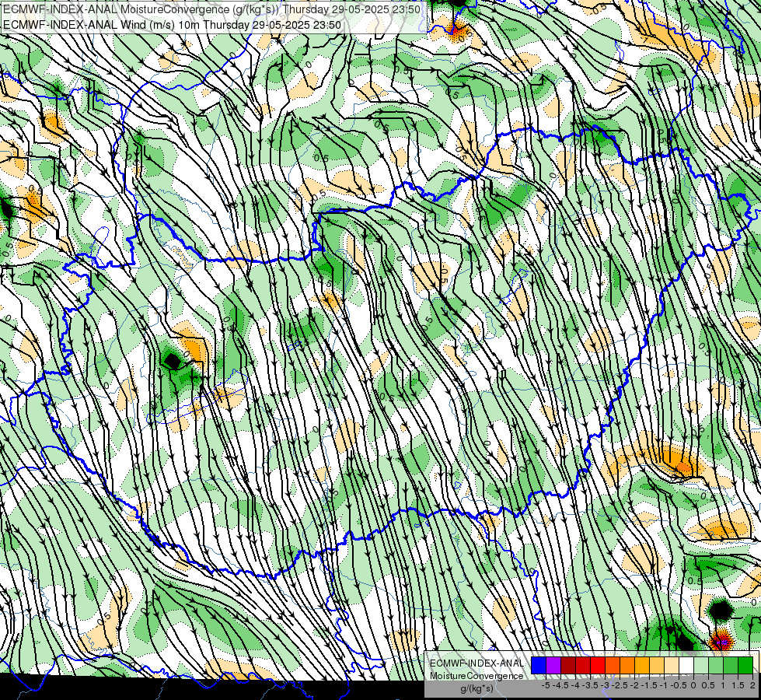Click the legend tick label '-5'
This screenshot has width=761, height=700.
(x=546, y=685)
